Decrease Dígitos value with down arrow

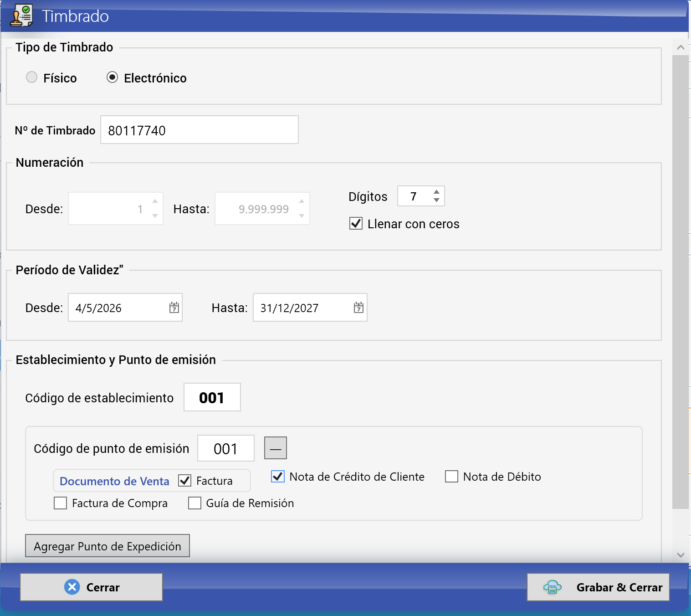click(436, 200)
